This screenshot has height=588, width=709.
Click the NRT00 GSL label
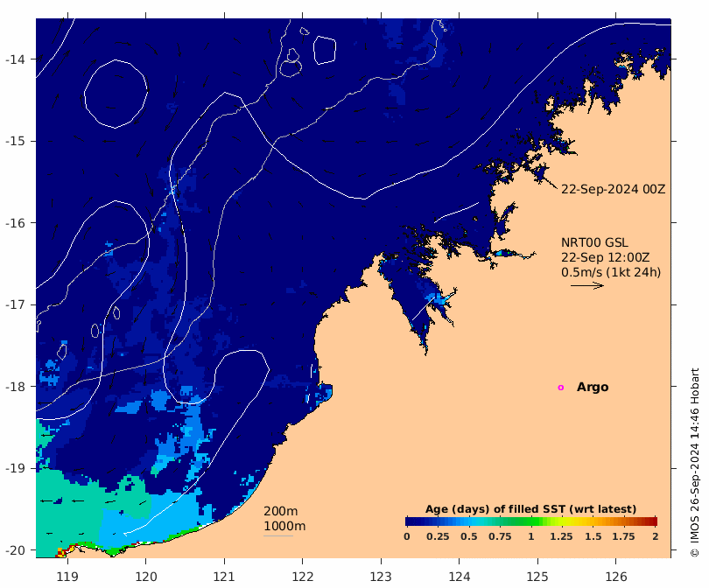594,242
